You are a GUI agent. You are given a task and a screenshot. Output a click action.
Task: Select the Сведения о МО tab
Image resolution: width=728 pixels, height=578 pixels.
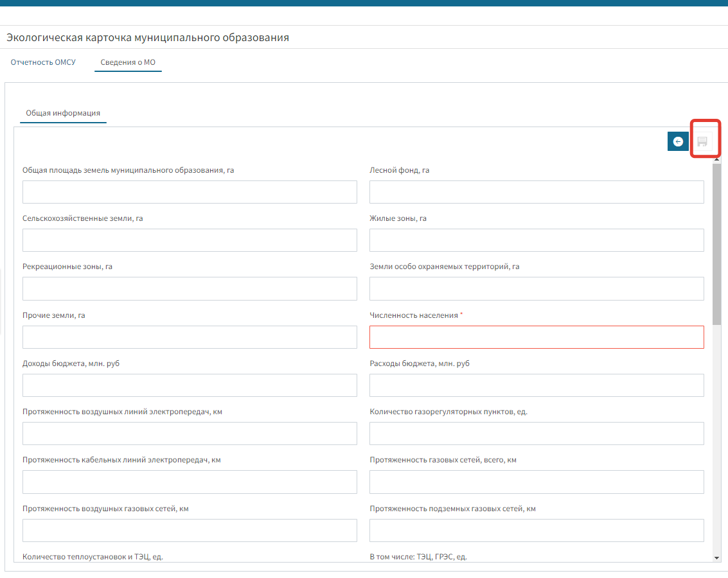tap(128, 62)
